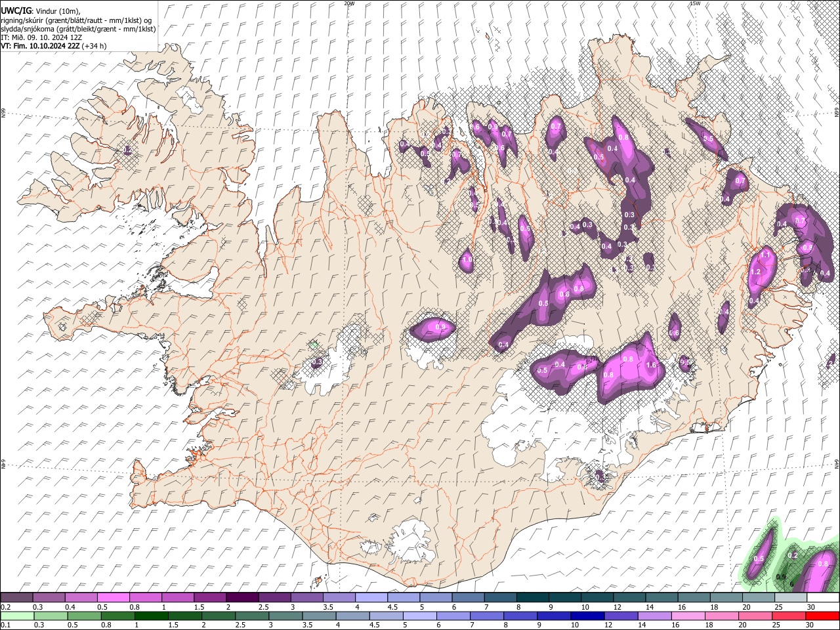Select bottom-row legend swatch labeled 1
This screenshot has width=840, height=630.
coord(152,616)
